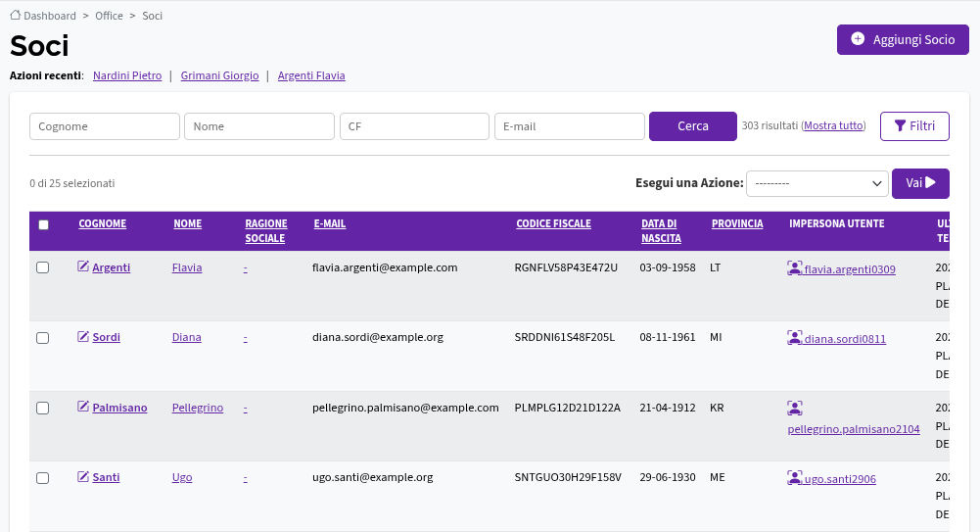
Task: Open first name link Ugo
Action: point(182,477)
